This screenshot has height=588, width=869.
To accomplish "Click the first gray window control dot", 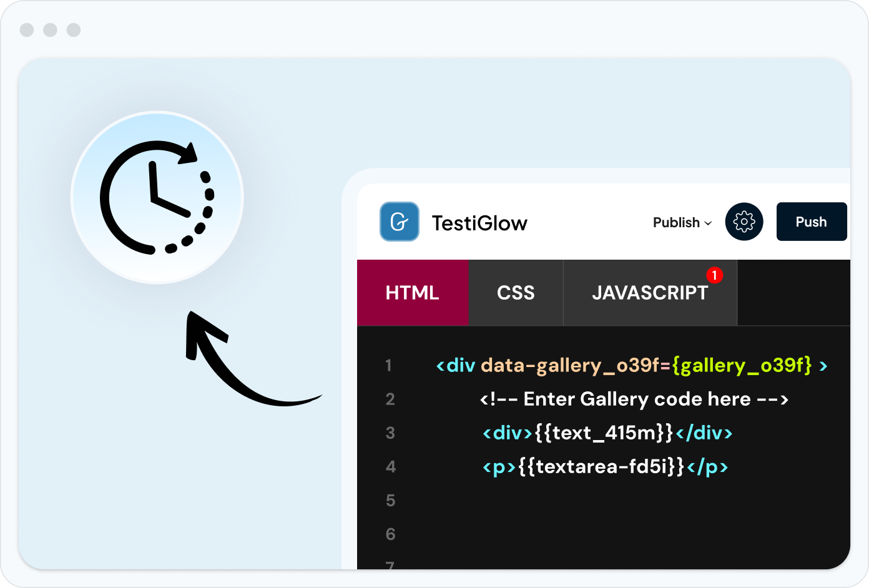I will [x=27, y=30].
